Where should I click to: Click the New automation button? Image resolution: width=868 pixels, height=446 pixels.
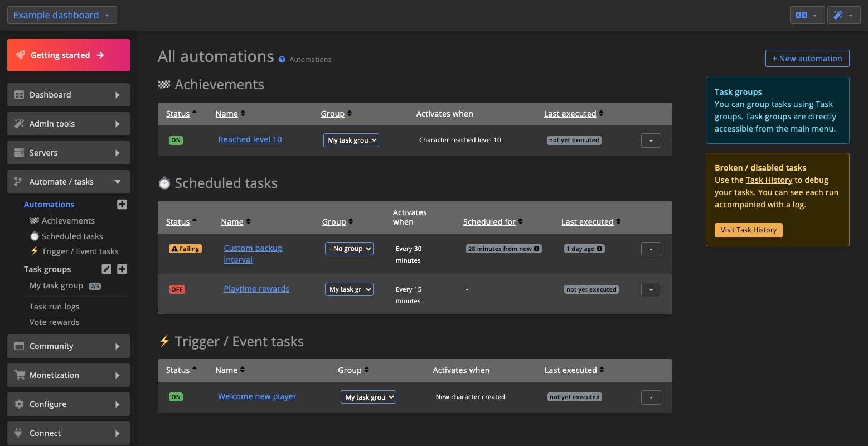point(807,58)
